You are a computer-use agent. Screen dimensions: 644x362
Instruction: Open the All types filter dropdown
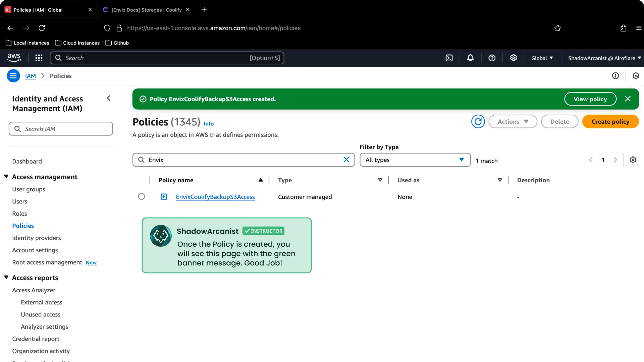tap(415, 160)
